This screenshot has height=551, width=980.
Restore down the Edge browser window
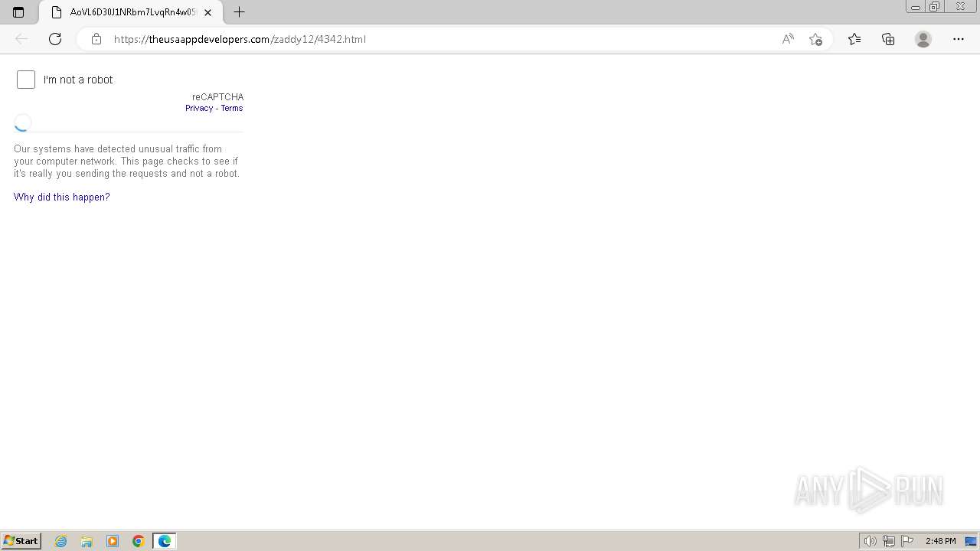click(x=935, y=7)
